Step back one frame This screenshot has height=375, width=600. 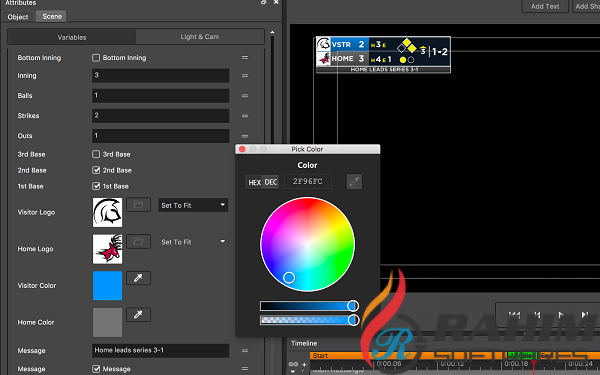tap(537, 315)
